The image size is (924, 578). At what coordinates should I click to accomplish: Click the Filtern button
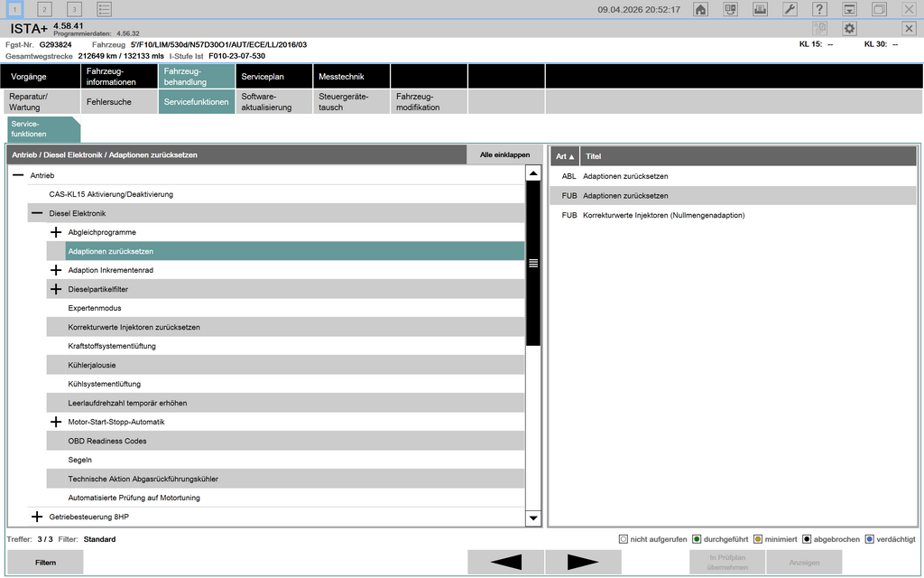[45, 562]
